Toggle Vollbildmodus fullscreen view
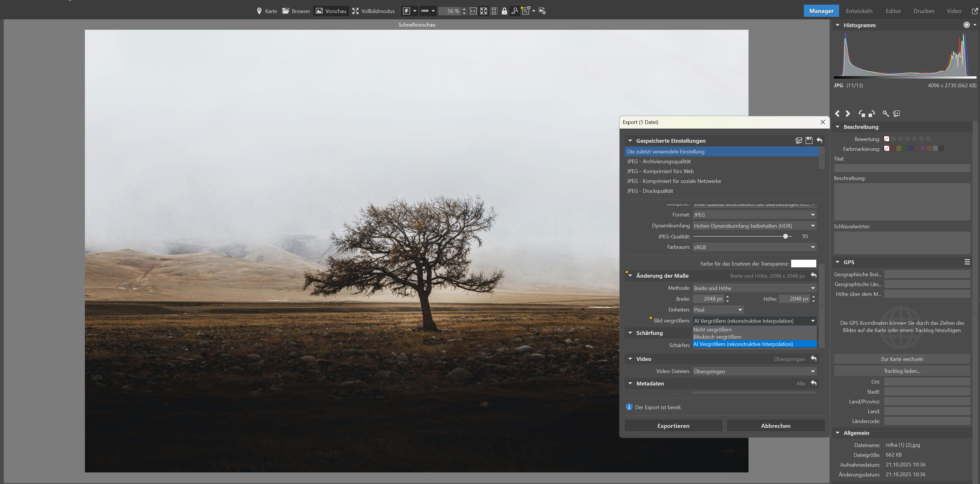 tap(373, 11)
